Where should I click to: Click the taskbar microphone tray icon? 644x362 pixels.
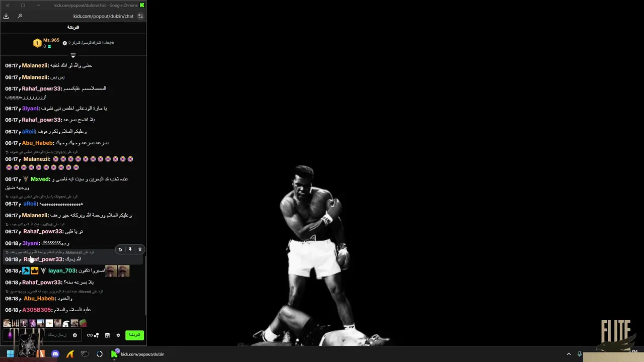pos(580,354)
